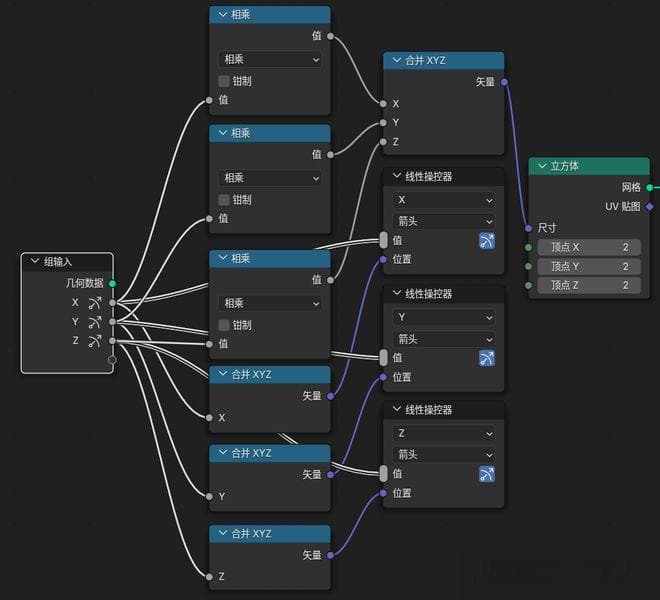Screen dimensions: 660x600
Task: Collapse the Z-axis 线性操控器 node chevron
Action: point(397,409)
